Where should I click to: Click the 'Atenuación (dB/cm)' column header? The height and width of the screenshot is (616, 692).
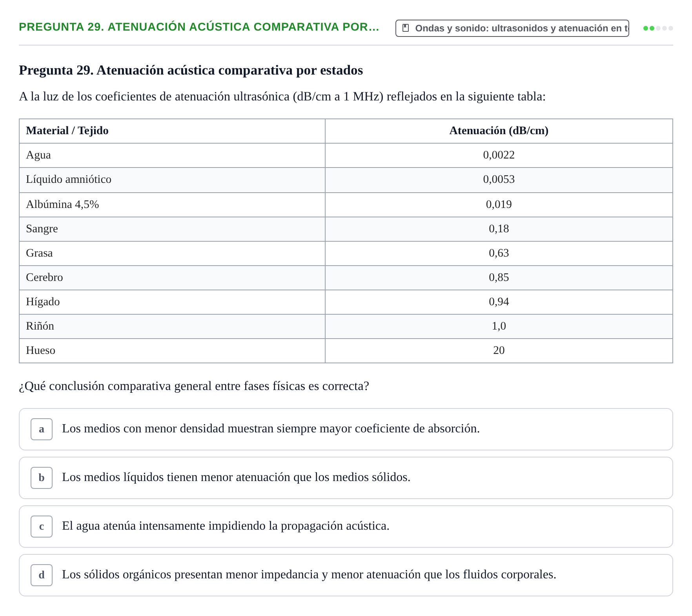[x=499, y=131]
